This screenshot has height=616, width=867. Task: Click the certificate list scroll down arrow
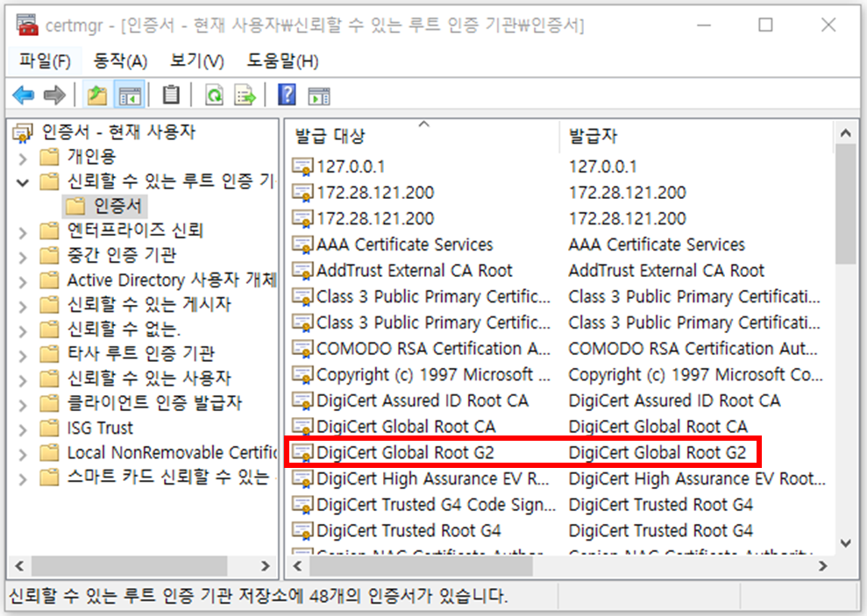tap(845, 543)
